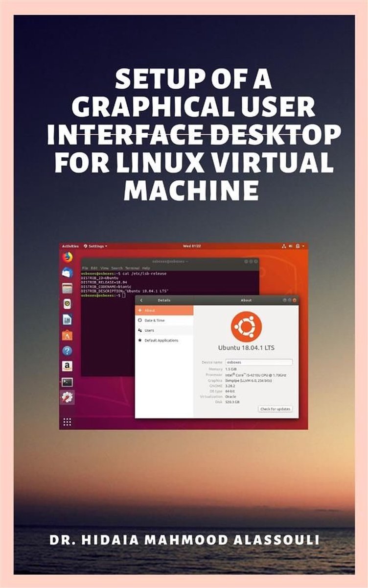Click the Virtualization value 'Oracle'
368x588 pixels.
230,397
